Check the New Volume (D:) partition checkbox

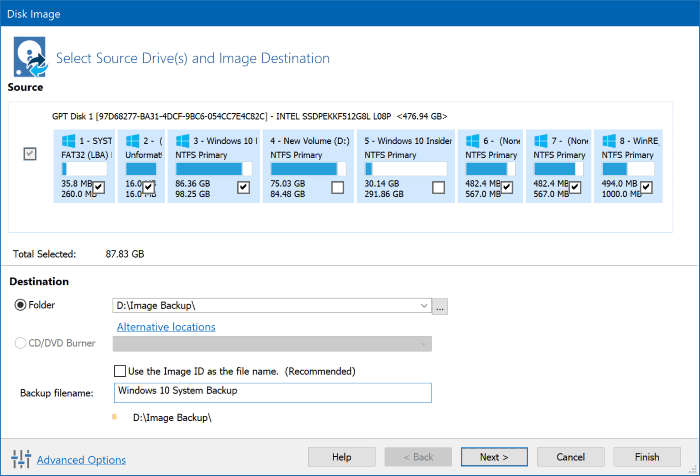(338, 188)
